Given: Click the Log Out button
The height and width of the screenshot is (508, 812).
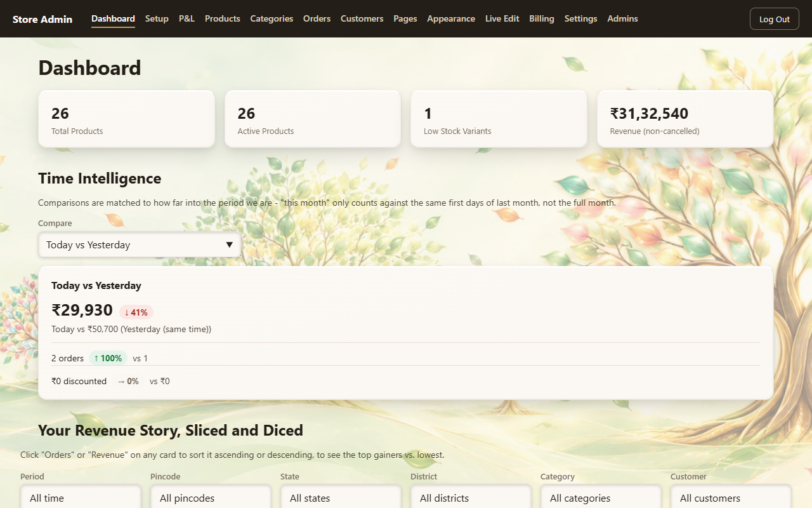Looking at the screenshot, I should pos(774,19).
